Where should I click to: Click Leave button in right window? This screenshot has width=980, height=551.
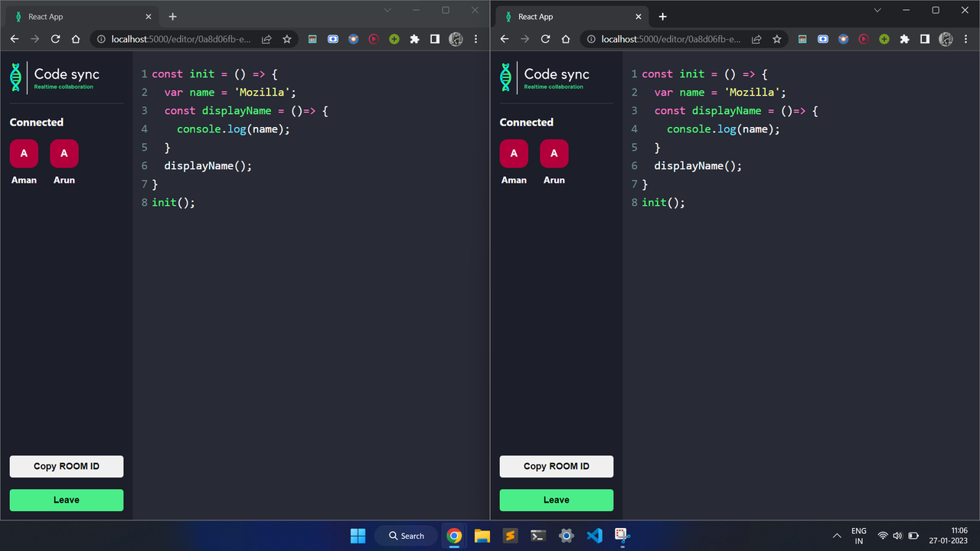pos(556,500)
